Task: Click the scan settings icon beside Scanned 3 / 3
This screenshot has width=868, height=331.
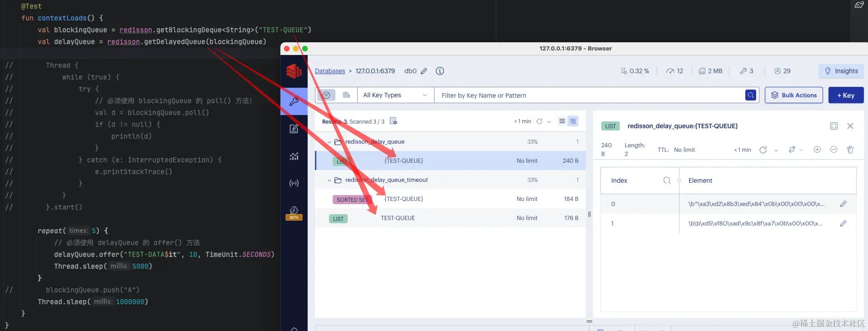Action: [x=394, y=121]
